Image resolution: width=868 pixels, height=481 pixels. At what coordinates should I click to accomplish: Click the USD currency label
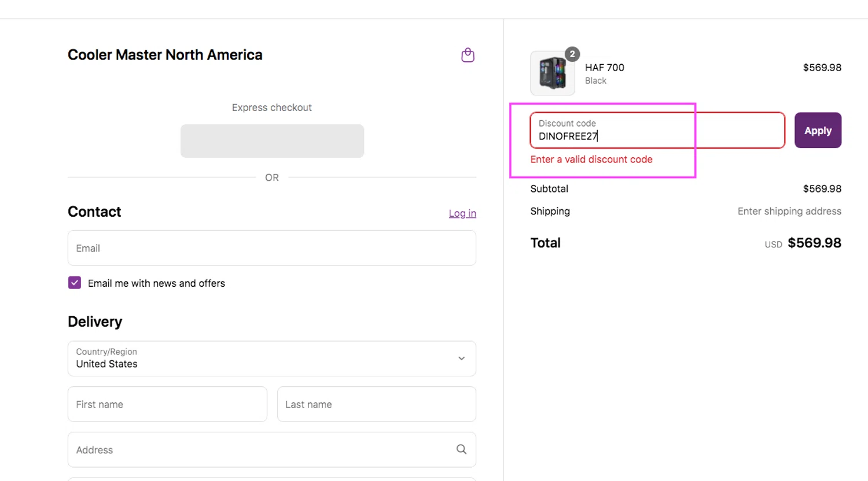click(x=773, y=245)
